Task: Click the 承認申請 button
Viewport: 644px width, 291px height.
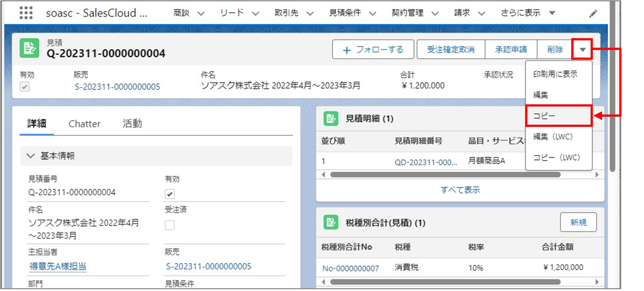Action: tap(511, 49)
